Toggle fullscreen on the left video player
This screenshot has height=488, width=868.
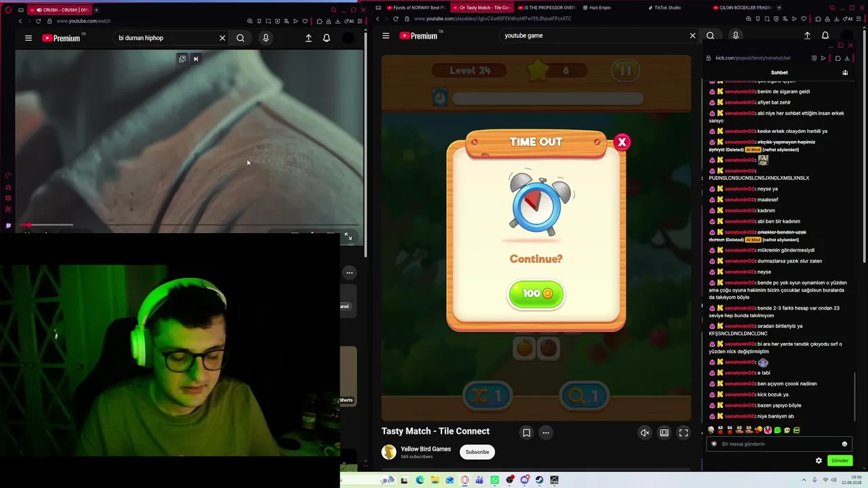tap(348, 236)
